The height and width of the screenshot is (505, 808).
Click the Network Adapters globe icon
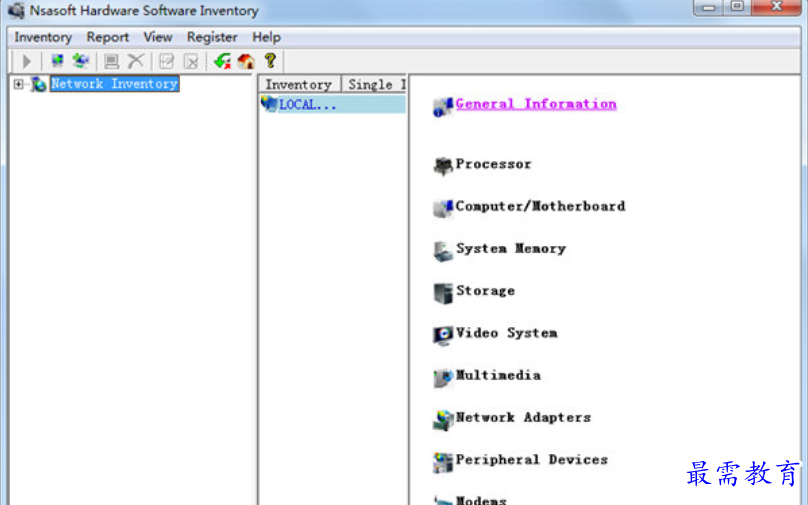(x=443, y=420)
